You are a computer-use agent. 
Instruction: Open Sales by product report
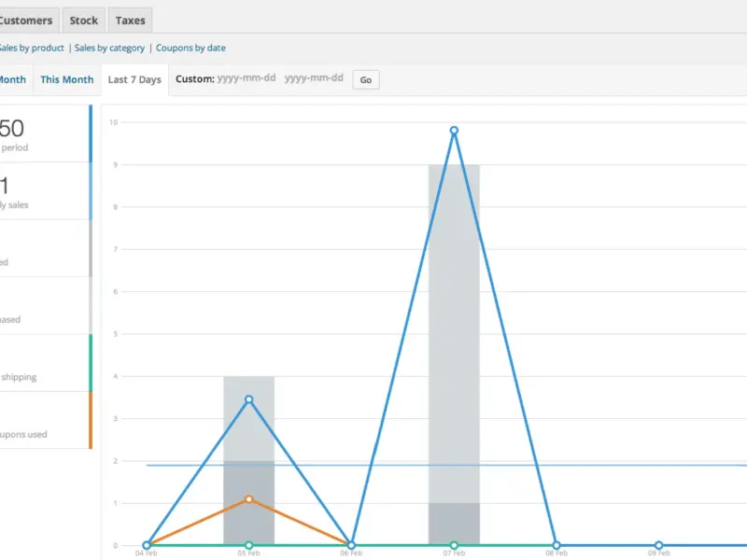[x=32, y=48]
